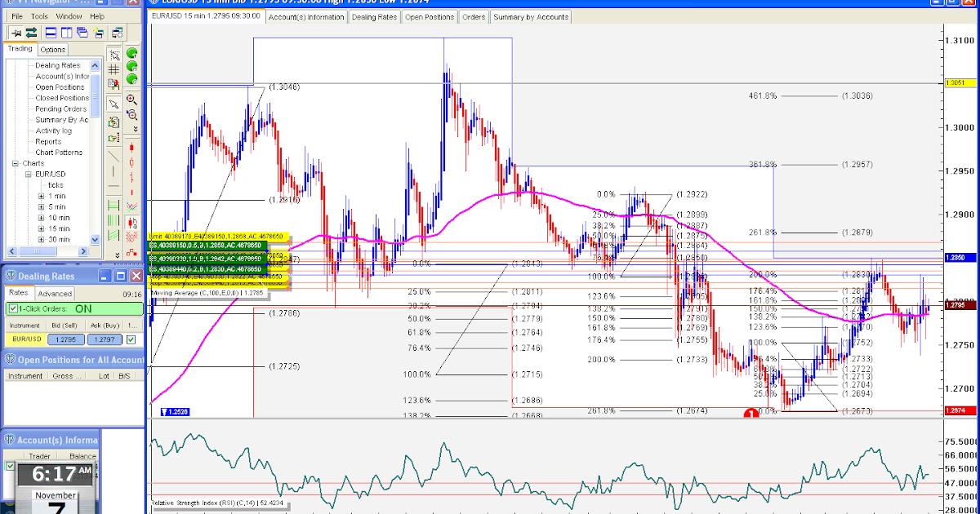Click the zoom out magnifier icon

[x=131, y=114]
